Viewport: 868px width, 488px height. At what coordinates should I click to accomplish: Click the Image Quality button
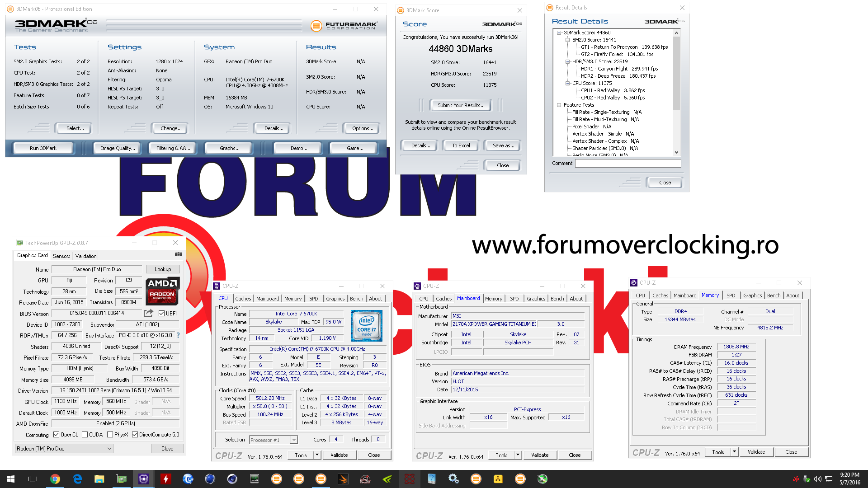click(x=118, y=148)
